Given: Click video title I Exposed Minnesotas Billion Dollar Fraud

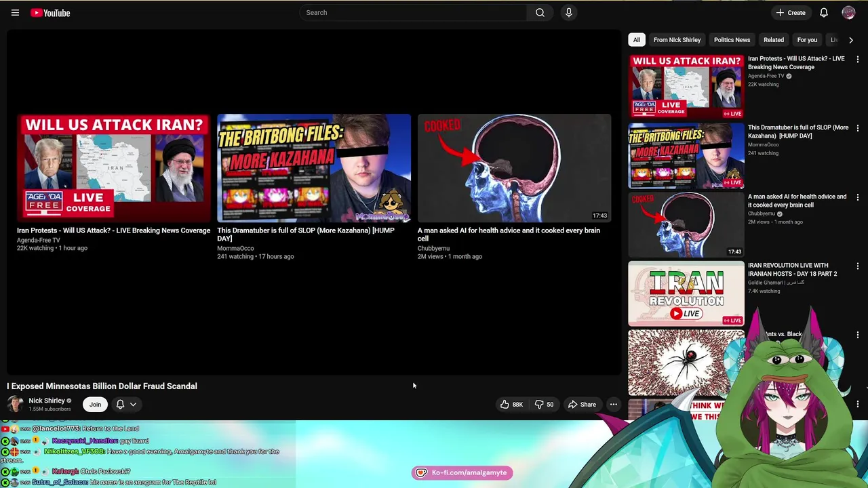Looking at the screenshot, I should tap(102, 386).
